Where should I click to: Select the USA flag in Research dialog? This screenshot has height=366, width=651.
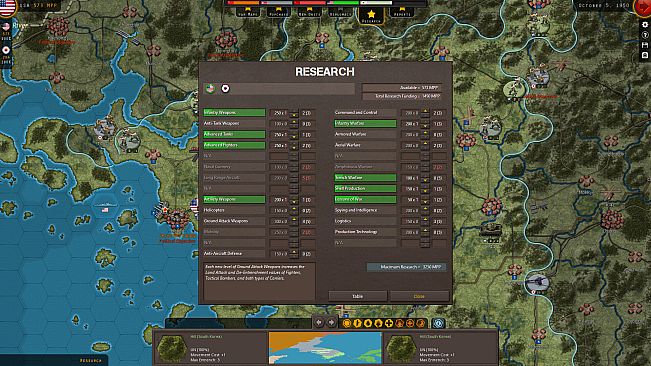(x=210, y=88)
